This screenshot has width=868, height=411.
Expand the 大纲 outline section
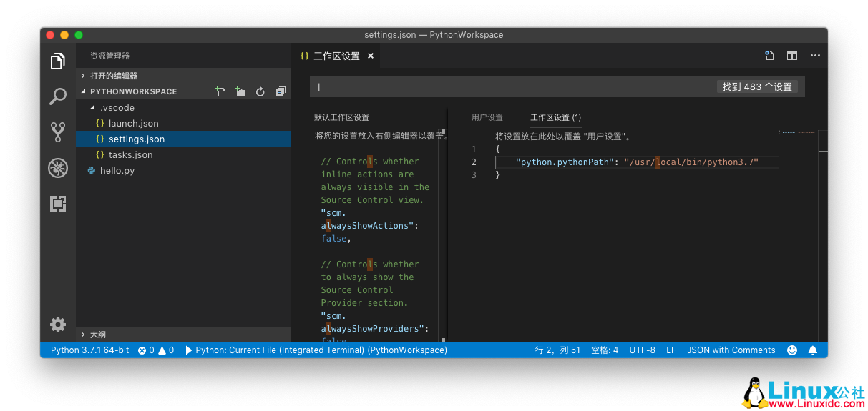coord(183,334)
